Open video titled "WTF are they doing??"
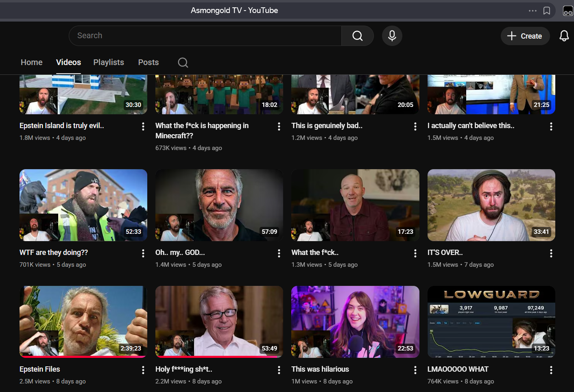 pyautogui.click(x=54, y=253)
